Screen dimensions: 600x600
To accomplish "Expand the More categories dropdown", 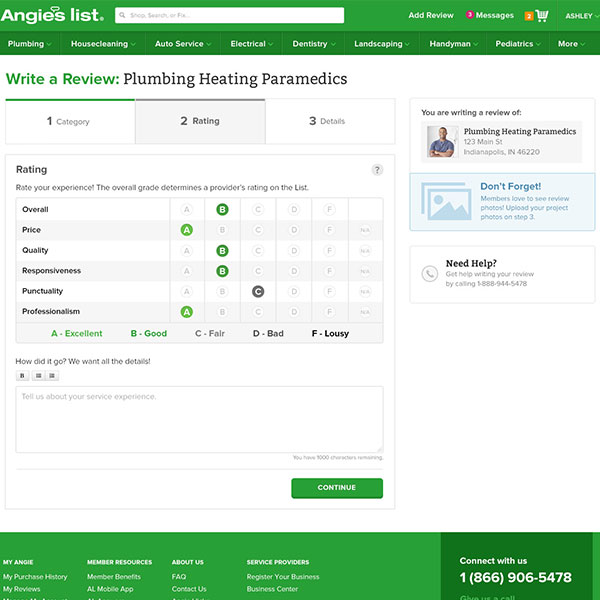I will [571, 44].
